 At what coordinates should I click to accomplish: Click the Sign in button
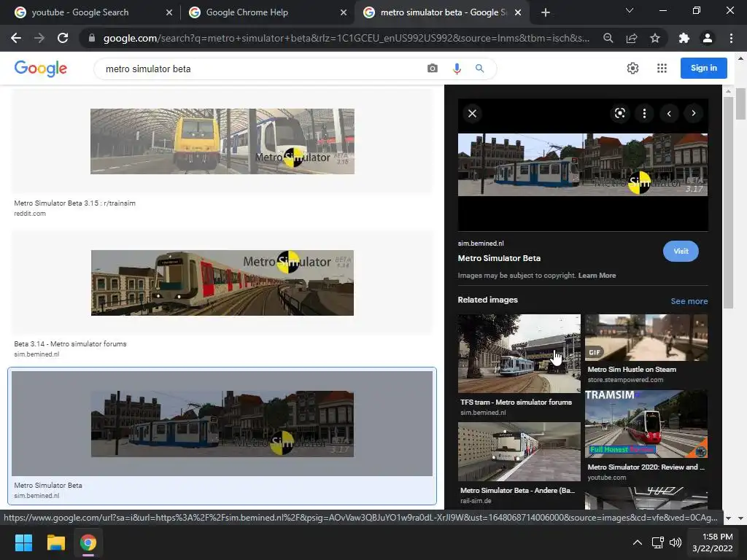[x=704, y=68]
